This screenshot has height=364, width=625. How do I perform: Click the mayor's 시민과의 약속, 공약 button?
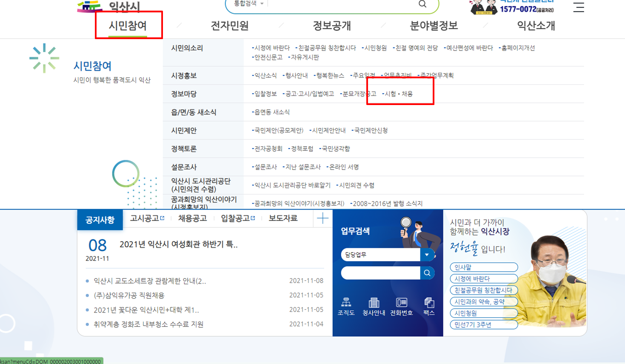pyautogui.click(x=484, y=302)
